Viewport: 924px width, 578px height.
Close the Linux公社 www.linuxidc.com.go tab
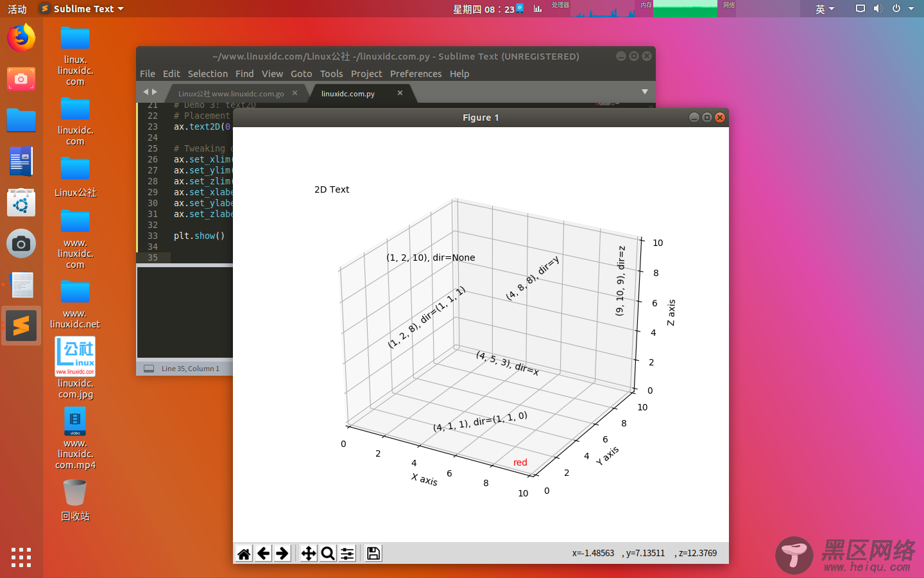click(295, 93)
